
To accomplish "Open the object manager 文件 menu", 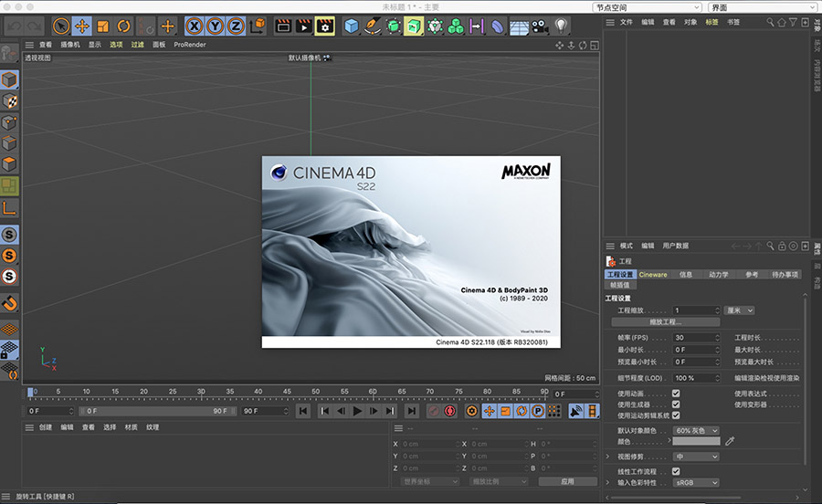I will (627, 22).
